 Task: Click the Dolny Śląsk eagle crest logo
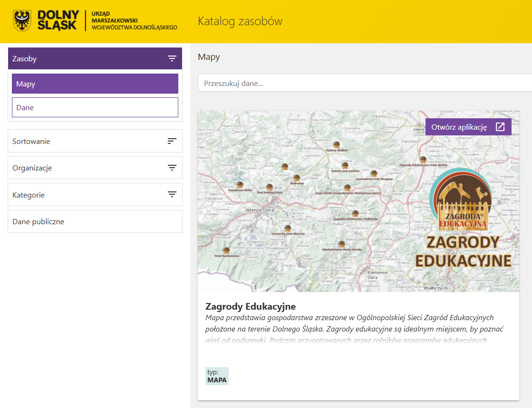click(22, 20)
